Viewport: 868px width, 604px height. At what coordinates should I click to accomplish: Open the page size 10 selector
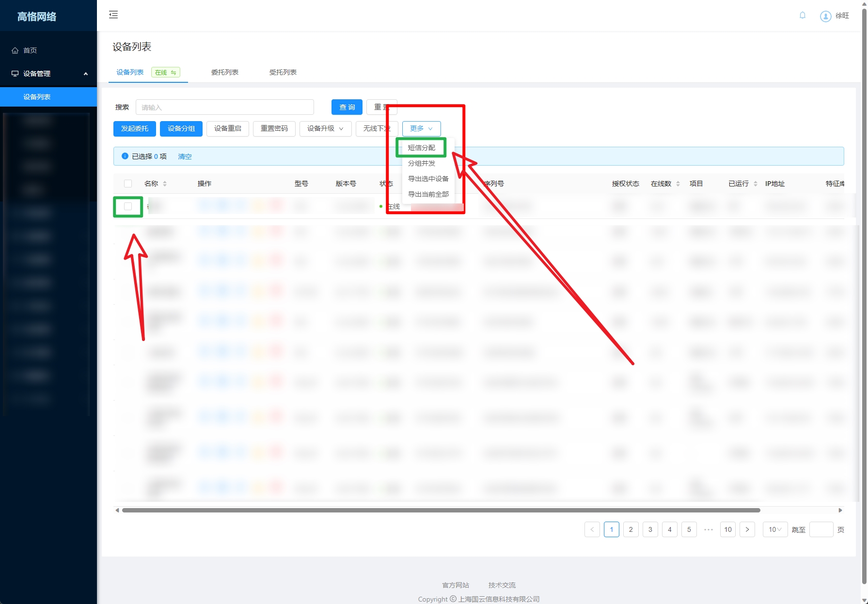pos(774,529)
